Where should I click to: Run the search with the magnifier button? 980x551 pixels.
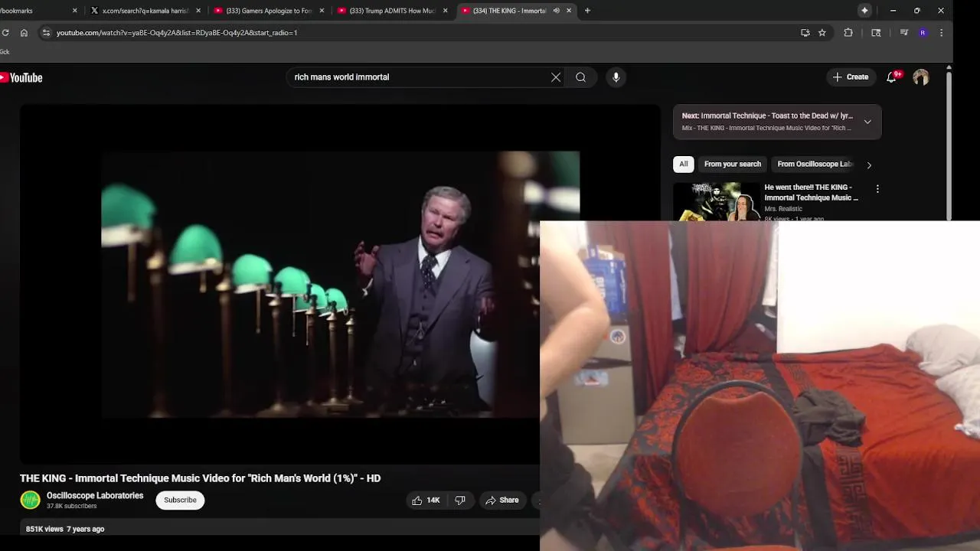pyautogui.click(x=581, y=77)
